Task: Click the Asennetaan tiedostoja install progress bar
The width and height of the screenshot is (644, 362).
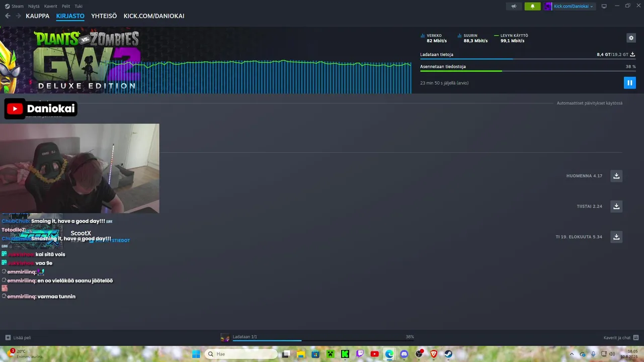Action: pos(528,71)
